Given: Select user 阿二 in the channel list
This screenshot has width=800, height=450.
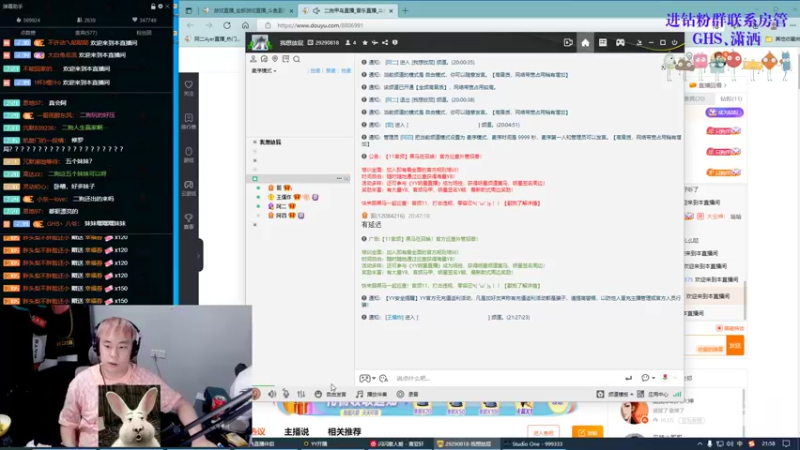Looking at the screenshot, I should click(281, 206).
